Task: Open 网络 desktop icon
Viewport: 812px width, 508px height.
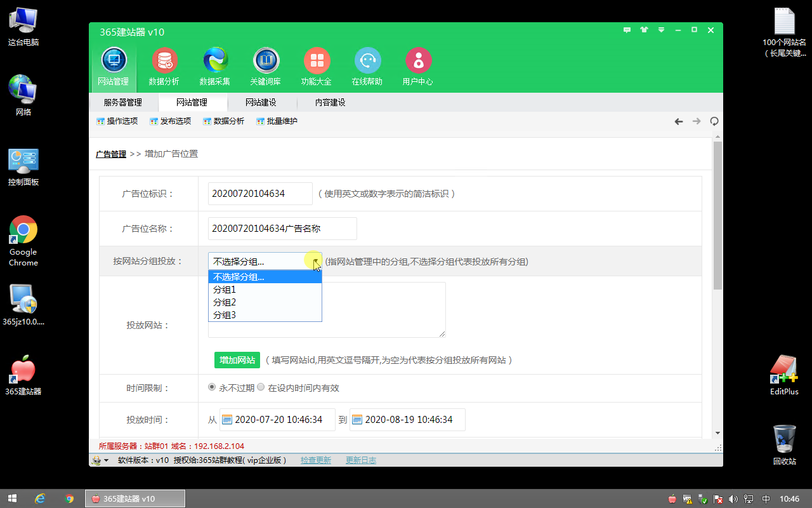Action: point(23,96)
